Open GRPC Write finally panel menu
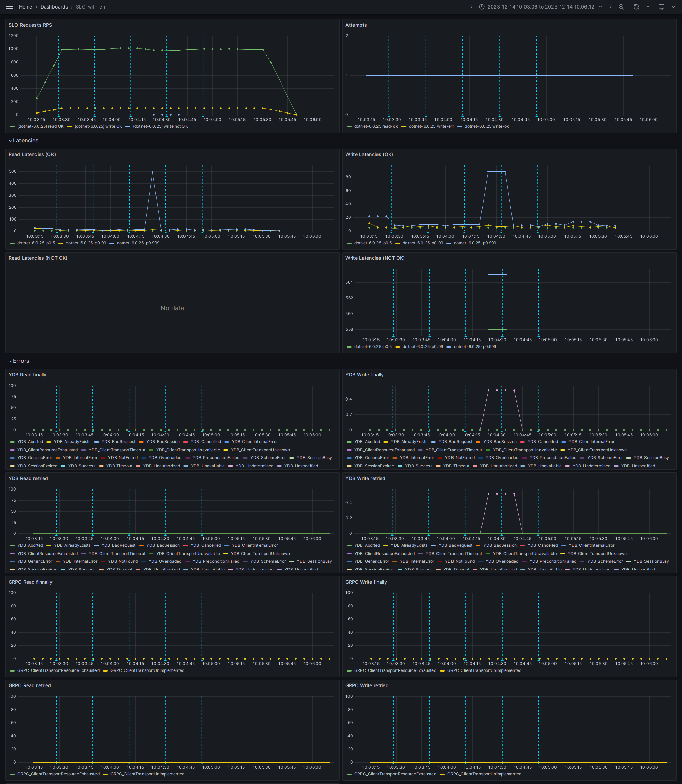The width and height of the screenshot is (682, 784). (366, 582)
